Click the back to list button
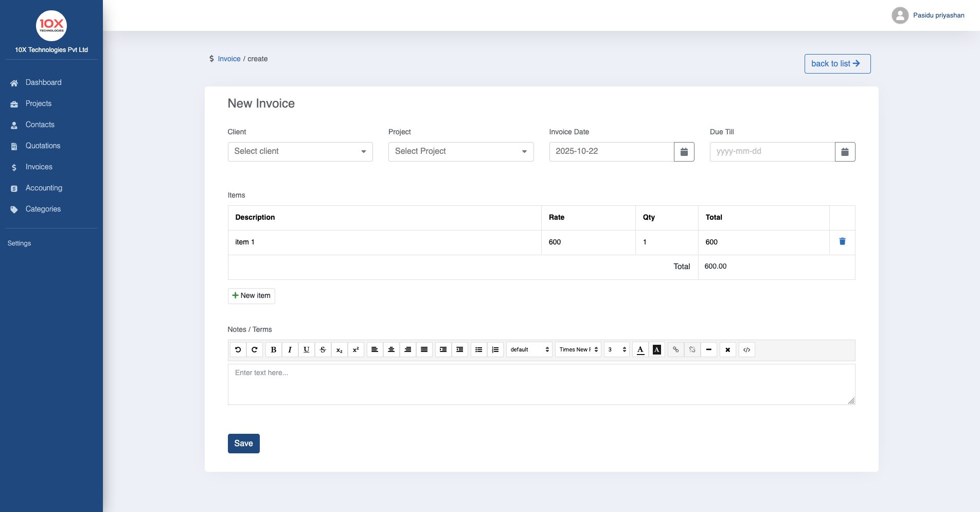This screenshot has height=512, width=980. (836, 63)
